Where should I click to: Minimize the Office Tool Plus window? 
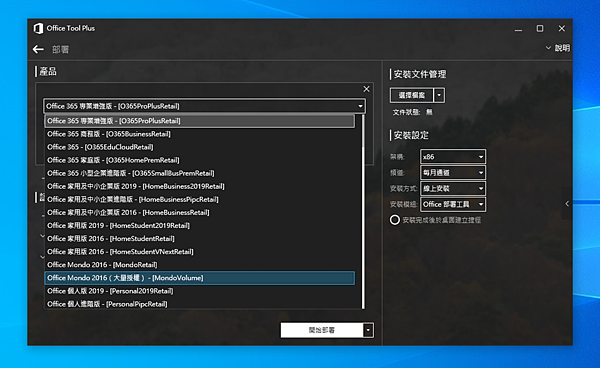(x=518, y=29)
